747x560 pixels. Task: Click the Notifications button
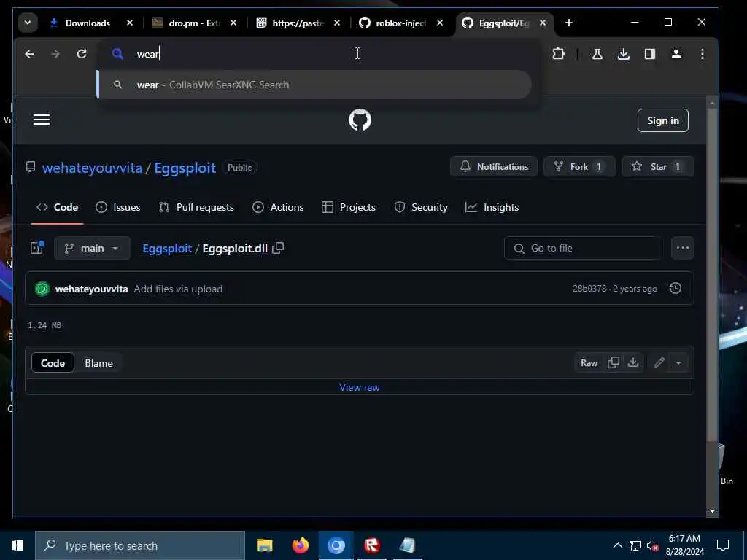pyautogui.click(x=494, y=167)
